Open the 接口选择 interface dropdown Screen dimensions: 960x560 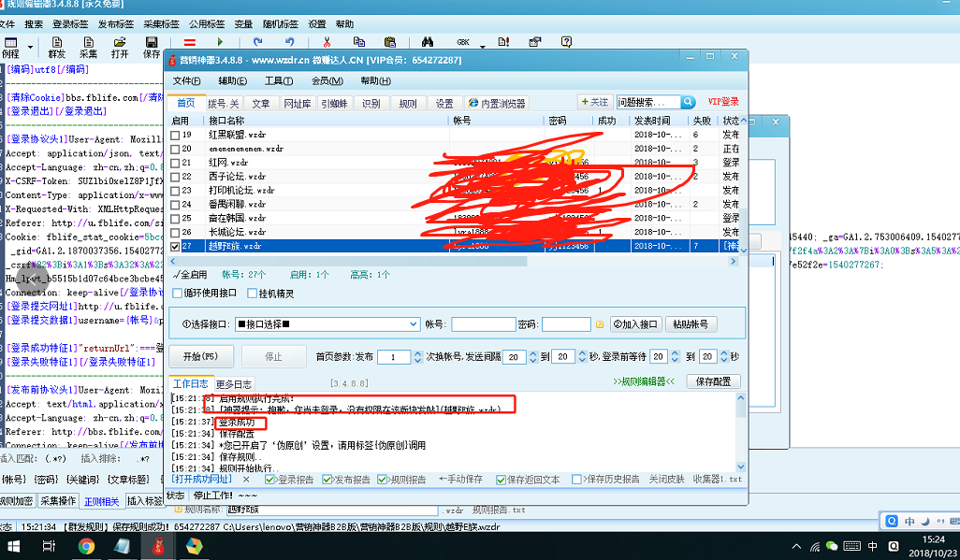pos(411,323)
